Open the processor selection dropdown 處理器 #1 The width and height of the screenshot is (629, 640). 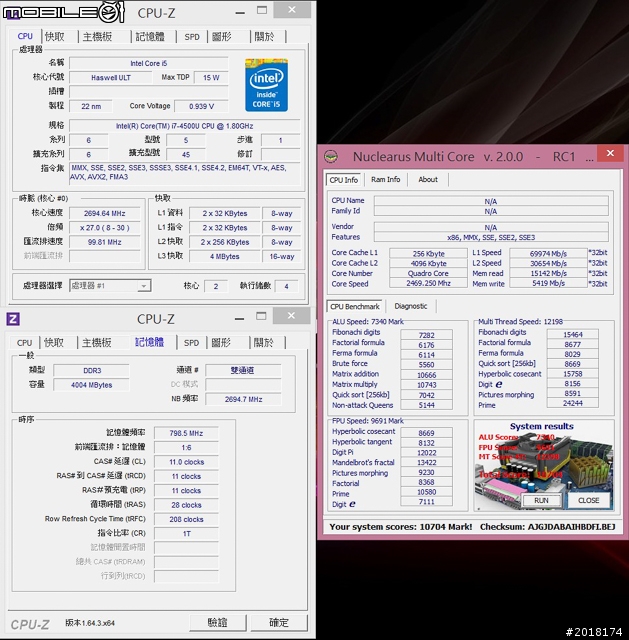point(110,286)
